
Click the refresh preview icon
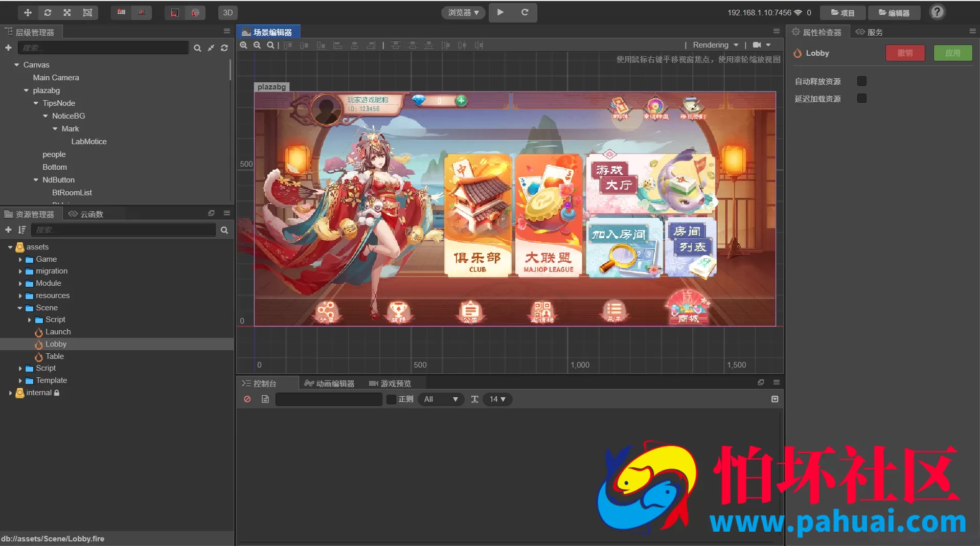point(525,12)
